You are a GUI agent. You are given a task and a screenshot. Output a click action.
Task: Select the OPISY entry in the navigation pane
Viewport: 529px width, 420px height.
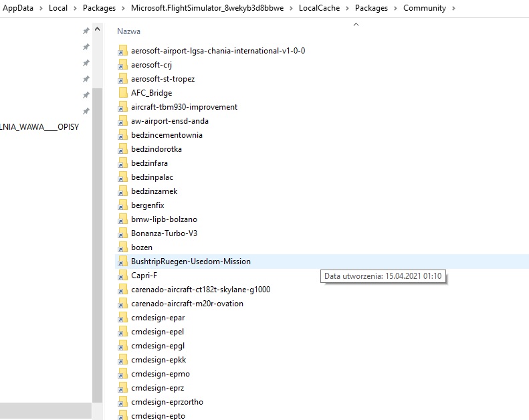coord(39,127)
